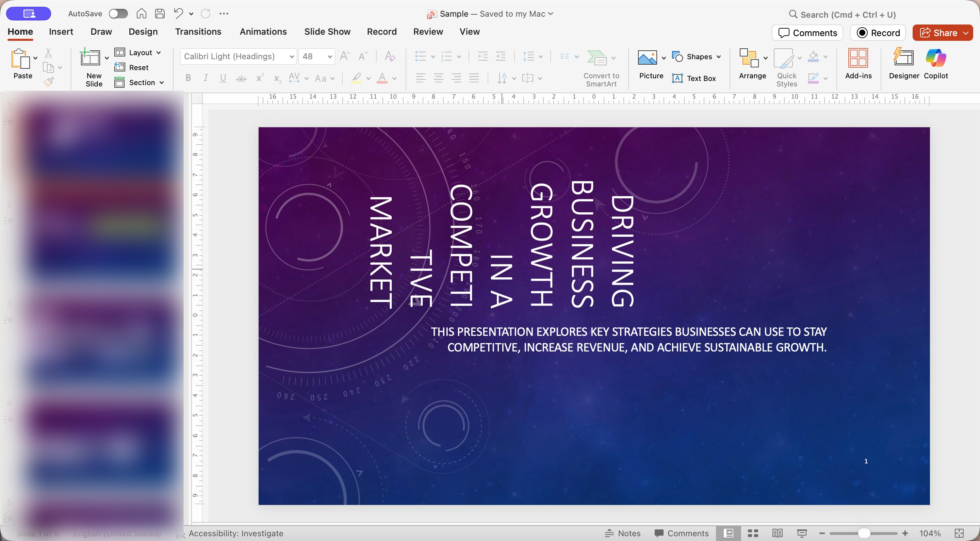Toggle the Notes pane

point(623,533)
